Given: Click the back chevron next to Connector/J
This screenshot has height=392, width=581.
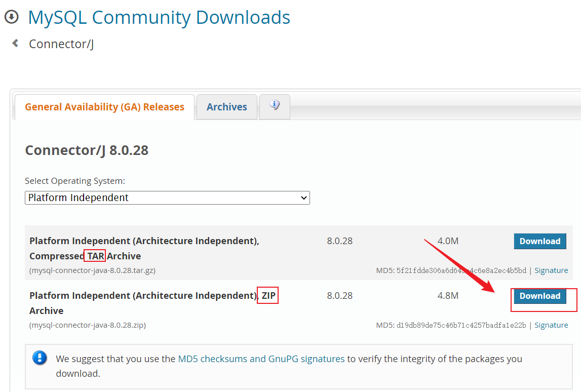Looking at the screenshot, I should coord(15,44).
